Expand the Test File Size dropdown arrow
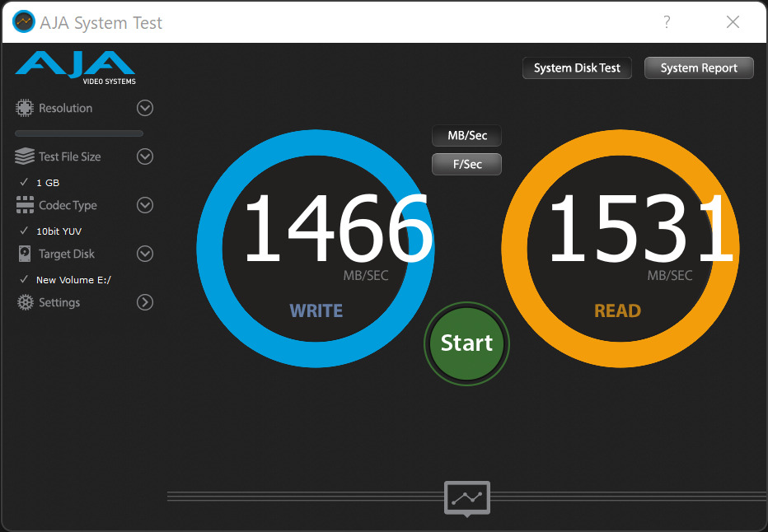This screenshot has height=532, width=768. point(145,156)
